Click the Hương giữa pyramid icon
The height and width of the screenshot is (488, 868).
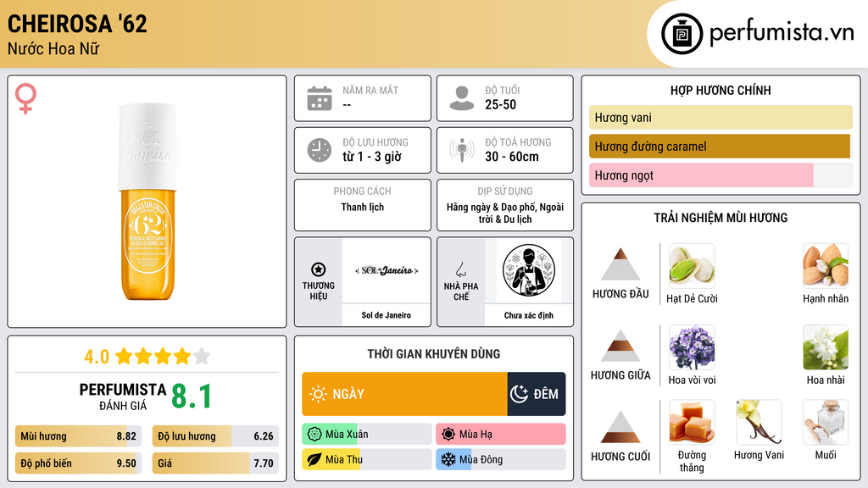pos(620,346)
